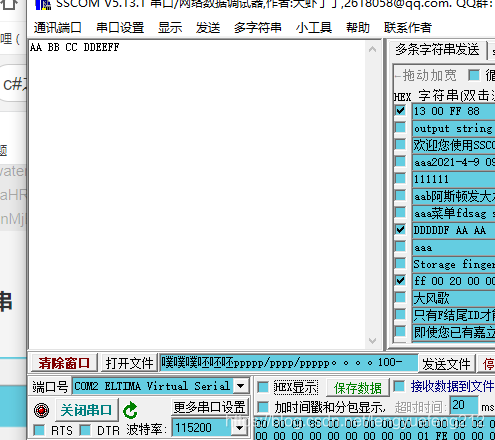Screen dimensions: 495x440
Task: Click the 拖动加宽 label
Action: (x=429, y=76)
